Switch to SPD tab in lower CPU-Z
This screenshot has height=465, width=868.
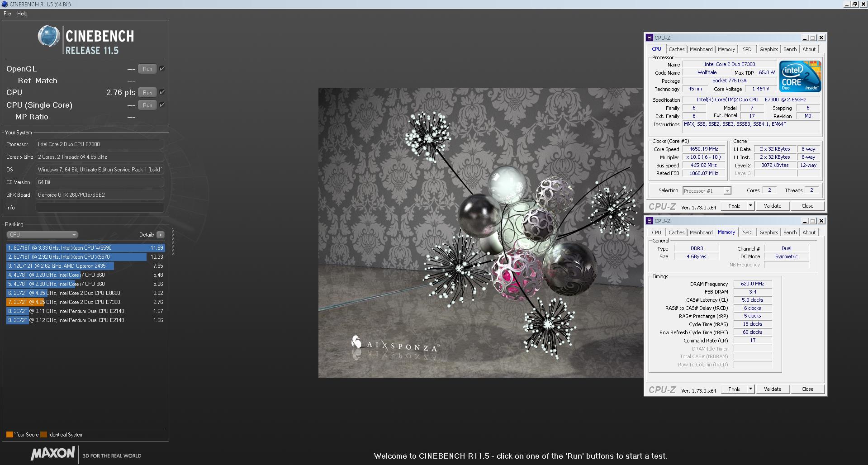click(747, 232)
